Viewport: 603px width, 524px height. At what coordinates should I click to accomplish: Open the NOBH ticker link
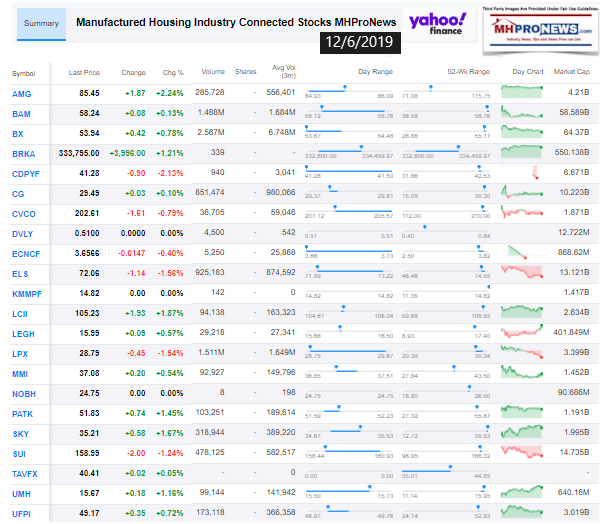point(24,394)
